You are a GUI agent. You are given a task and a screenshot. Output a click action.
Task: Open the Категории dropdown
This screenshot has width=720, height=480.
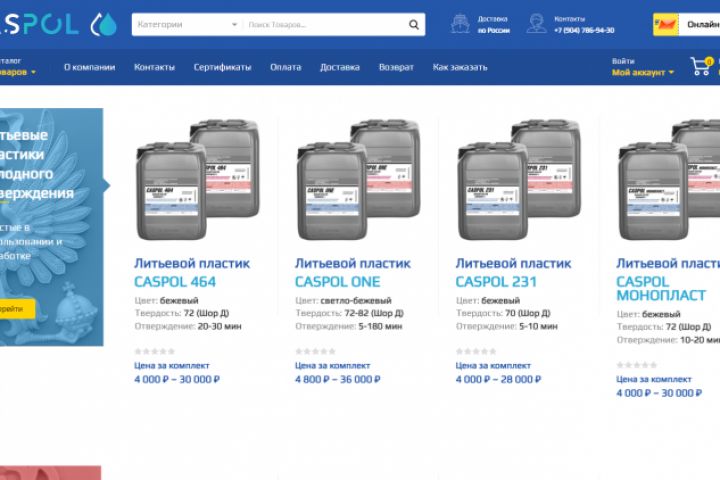pos(187,24)
